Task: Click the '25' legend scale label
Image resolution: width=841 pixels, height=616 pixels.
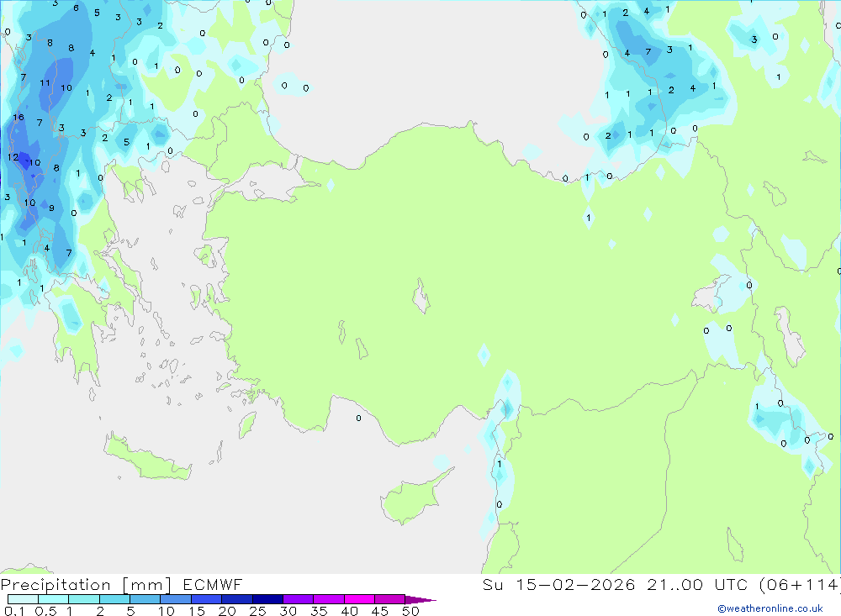Action: (x=258, y=611)
